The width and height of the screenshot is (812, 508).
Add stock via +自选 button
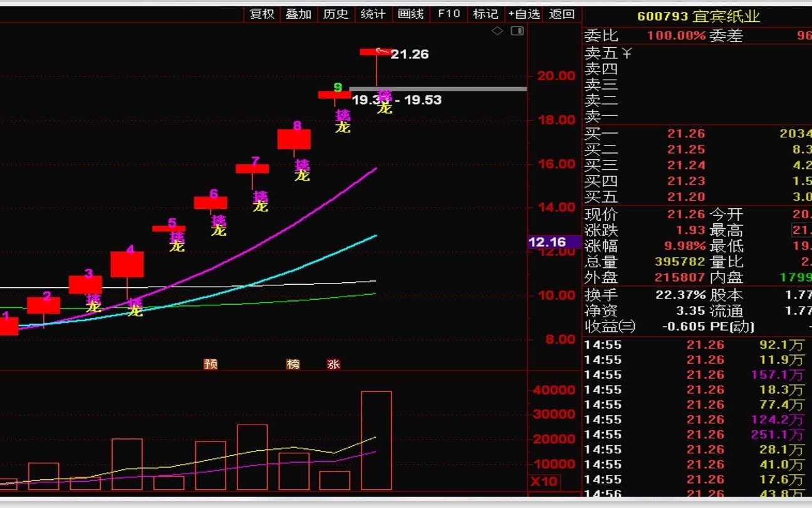(x=524, y=14)
